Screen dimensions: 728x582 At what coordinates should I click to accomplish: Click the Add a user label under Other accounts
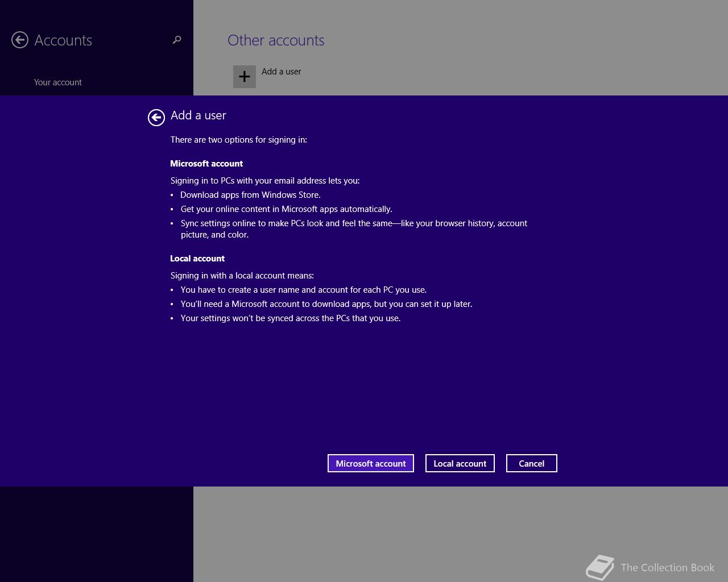[282, 72]
